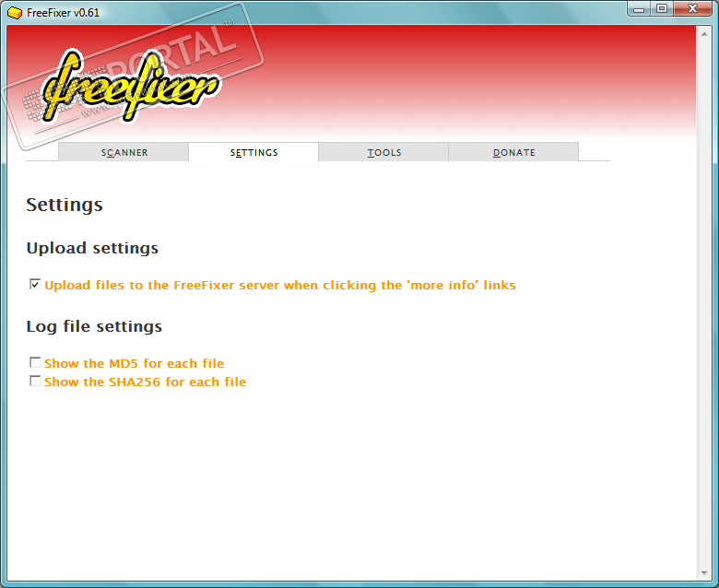This screenshot has height=588, width=719.
Task: Enable Show the SHA256 for each file
Action: pyautogui.click(x=35, y=381)
